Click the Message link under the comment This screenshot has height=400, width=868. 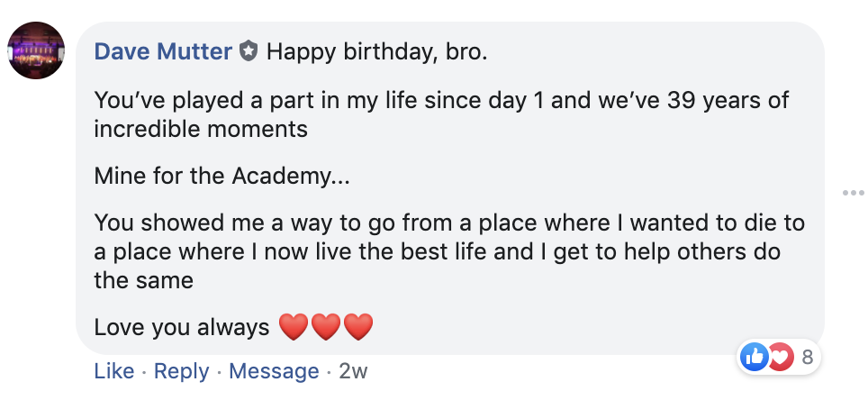coord(274,371)
